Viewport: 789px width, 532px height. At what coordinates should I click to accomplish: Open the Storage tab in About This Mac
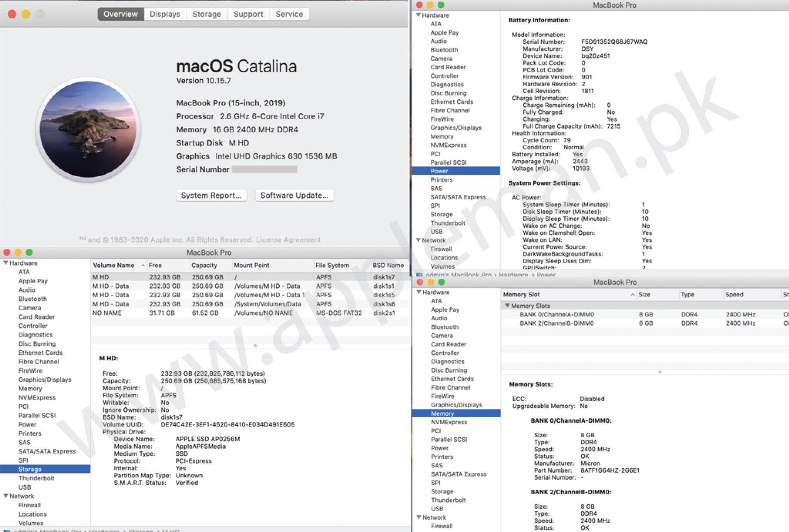(206, 14)
